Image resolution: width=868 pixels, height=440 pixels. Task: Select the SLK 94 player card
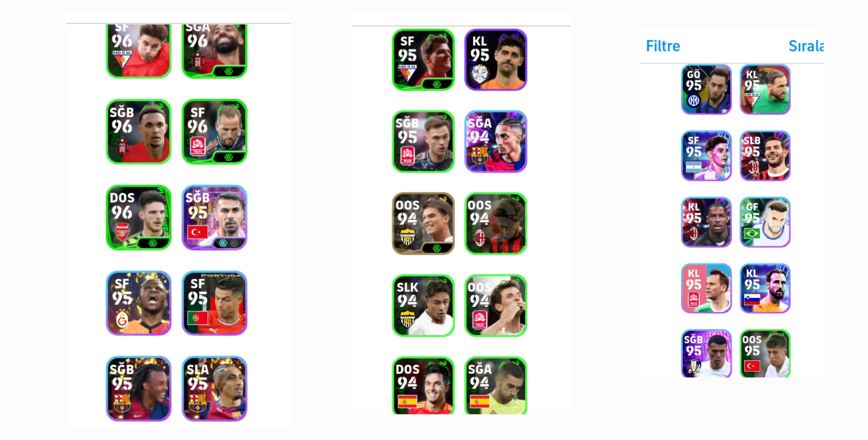pos(423,306)
